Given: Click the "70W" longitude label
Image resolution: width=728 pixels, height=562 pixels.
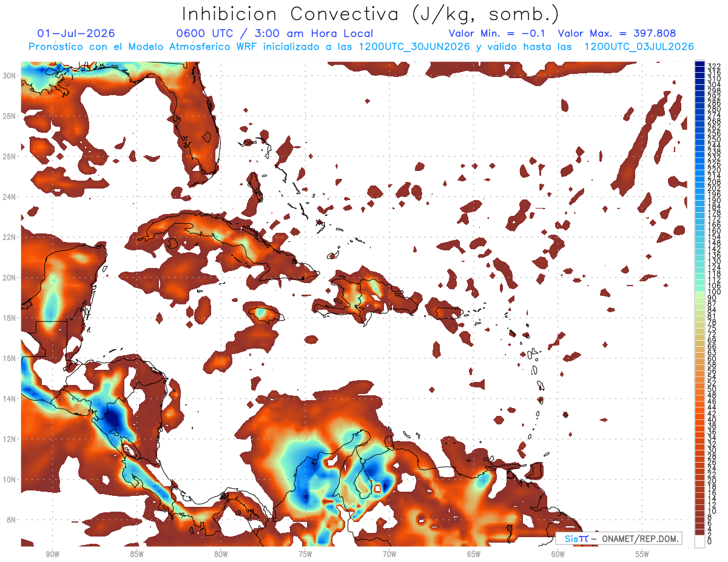Looking at the screenshot, I should pyautogui.click(x=389, y=554).
